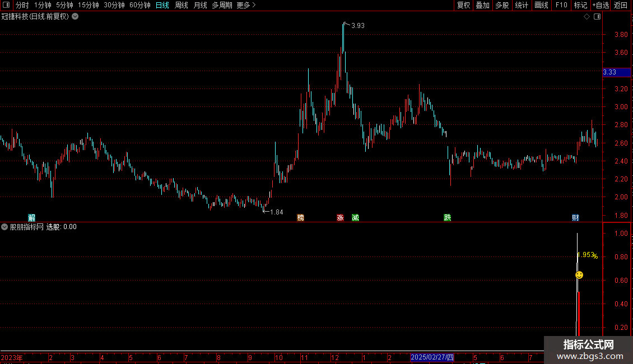
Task: Click the 2025/02/27/四 date marker
Action: [x=432, y=357]
